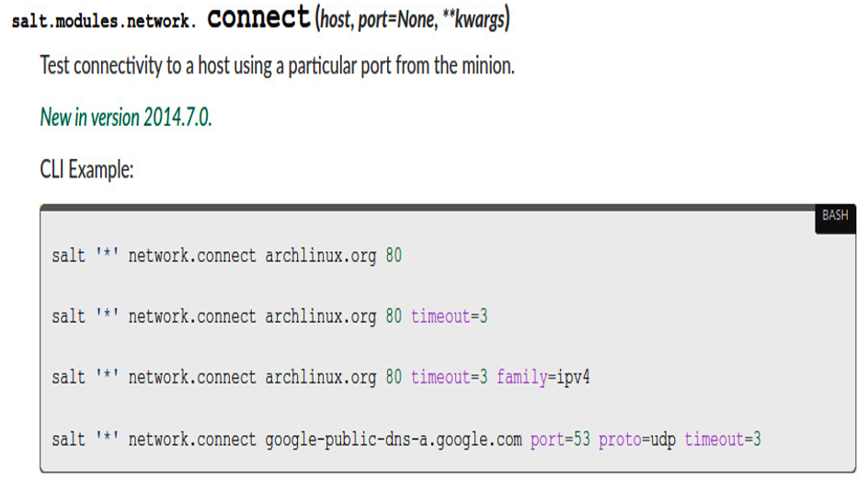Click the 'New in version 2014.7.0.' text
868x480 pixels.
tap(126, 118)
